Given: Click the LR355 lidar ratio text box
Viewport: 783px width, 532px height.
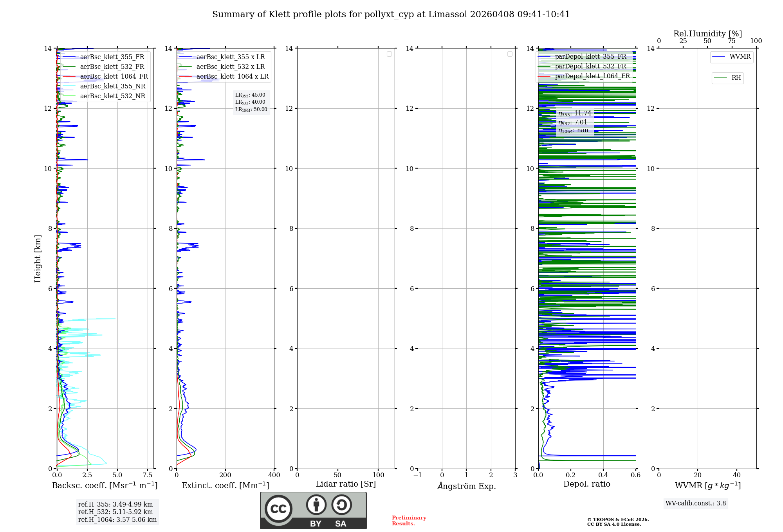Looking at the screenshot, I should (x=251, y=95).
